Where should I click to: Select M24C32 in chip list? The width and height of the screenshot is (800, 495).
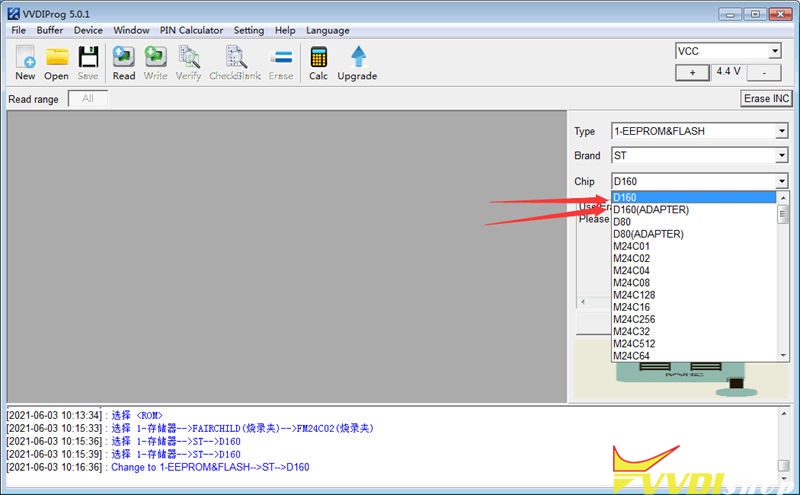[x=694, y=332]
